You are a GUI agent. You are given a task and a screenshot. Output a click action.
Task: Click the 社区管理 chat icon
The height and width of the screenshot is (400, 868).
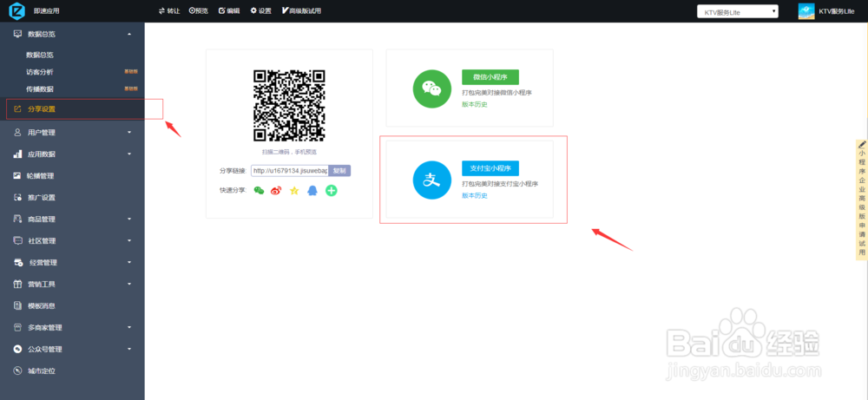point(17,240)
